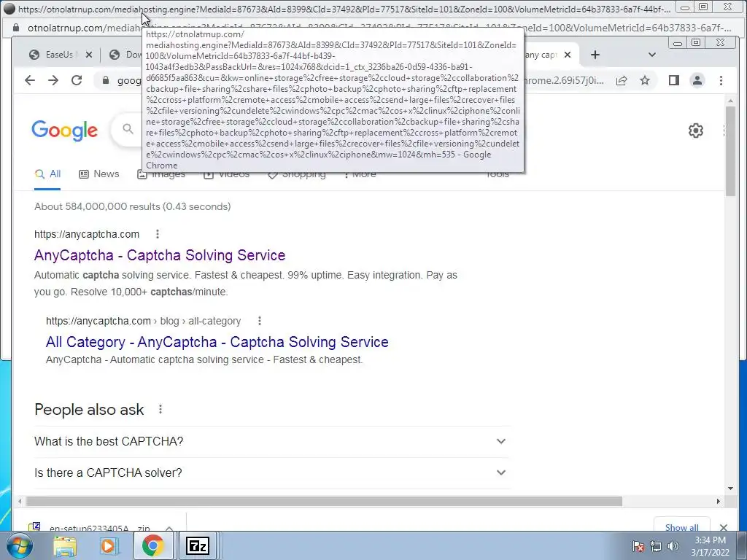Open Chrome's three-dot menu

pyautogui.click(x=721, y=80)
